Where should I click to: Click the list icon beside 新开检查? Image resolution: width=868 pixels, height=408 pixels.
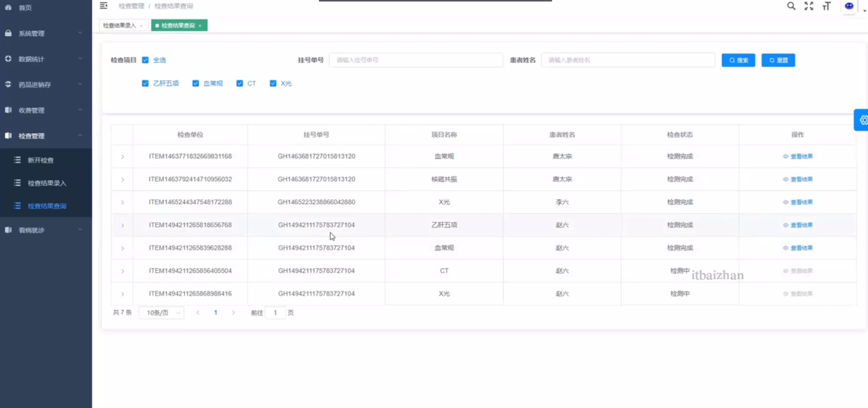17,160
